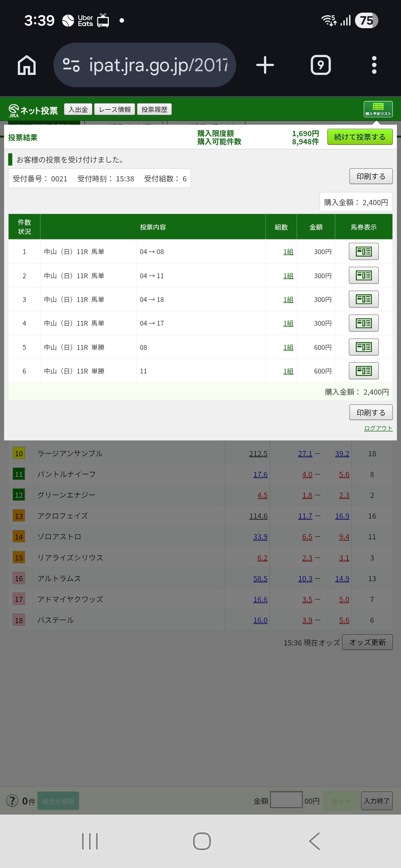Tap the help question mark icon
The image size is (401, 868).
click(12, 800)
